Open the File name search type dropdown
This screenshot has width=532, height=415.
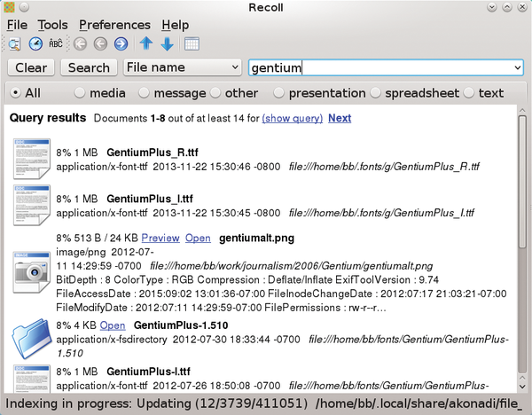coord(182,67)
